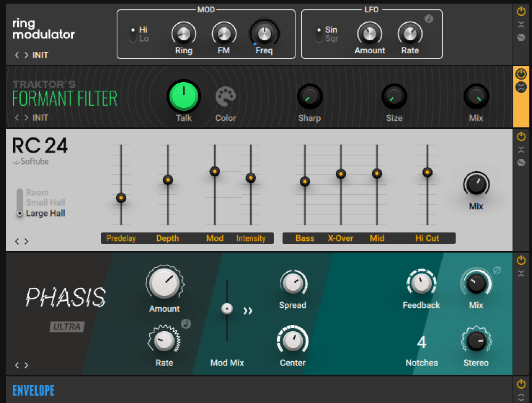
Task: Click the Predelay fader handle in RC 24
Action: [x=121, y=197]
